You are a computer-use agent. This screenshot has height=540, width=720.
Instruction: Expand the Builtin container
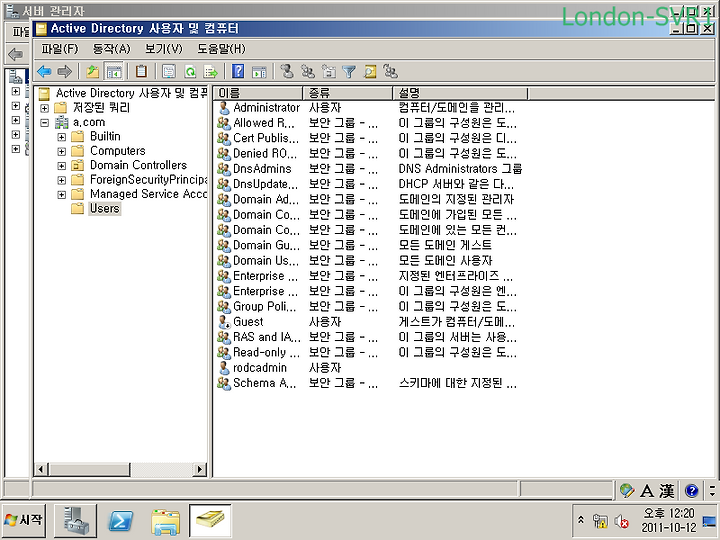pyautogui.click(x=62, y=137)
